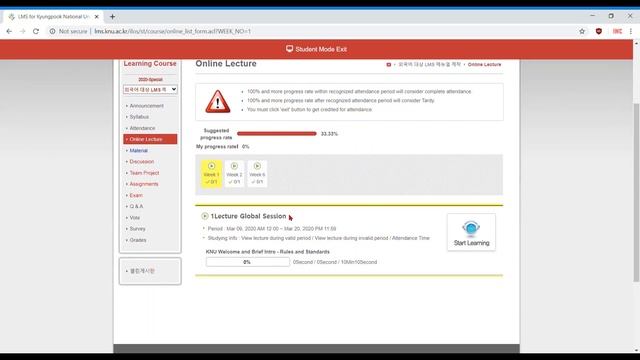Reload the page with refresh icon
Viewport: 640px width, 360px height.
click(36, 31)
